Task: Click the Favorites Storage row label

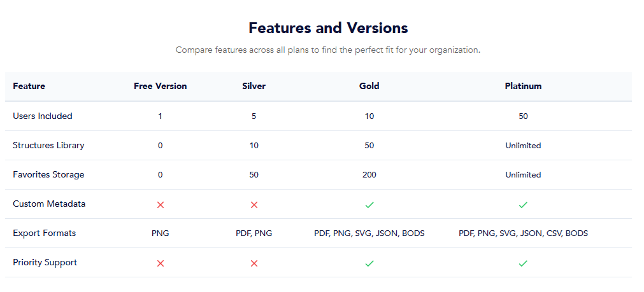Action: tap(48, 175)
